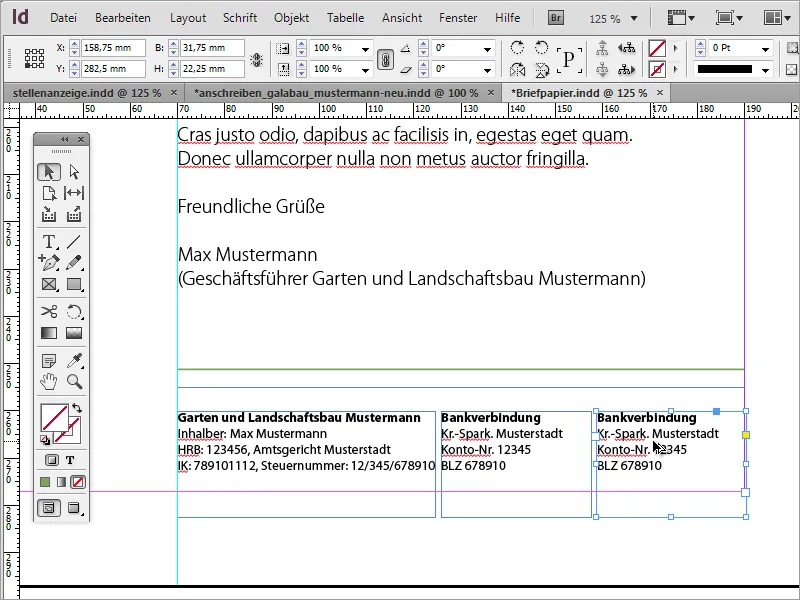Click the control panel fill swatch
This screenshot has width=800, height=600.
click(x=657, y=48)
